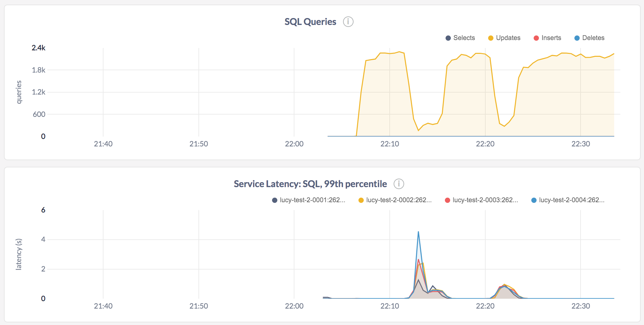
Task: Toggle the lucy-test-2-0004 node legend entry
Action: (x=568, y=200)
